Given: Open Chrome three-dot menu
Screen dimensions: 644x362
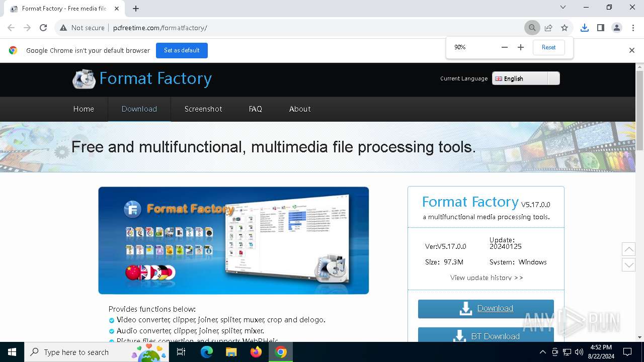Looking at the screenshot, I should pos(632,28).
